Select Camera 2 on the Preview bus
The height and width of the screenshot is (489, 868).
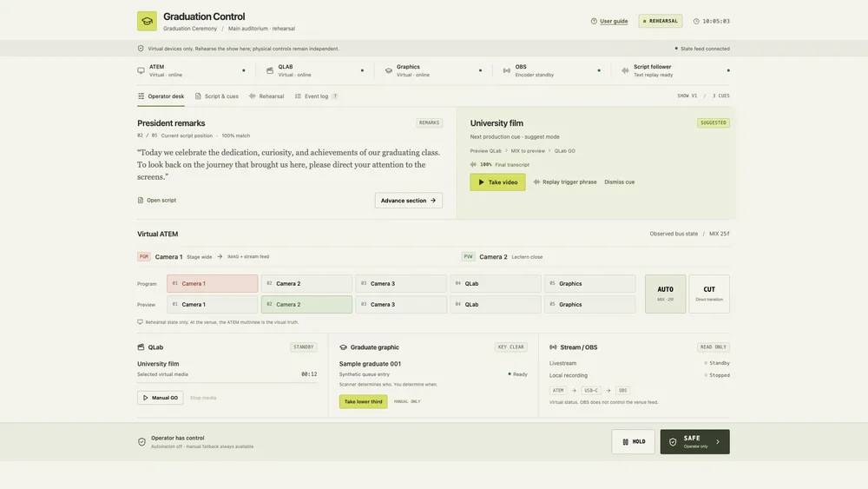pyautogui.click(x=306, y=305)
